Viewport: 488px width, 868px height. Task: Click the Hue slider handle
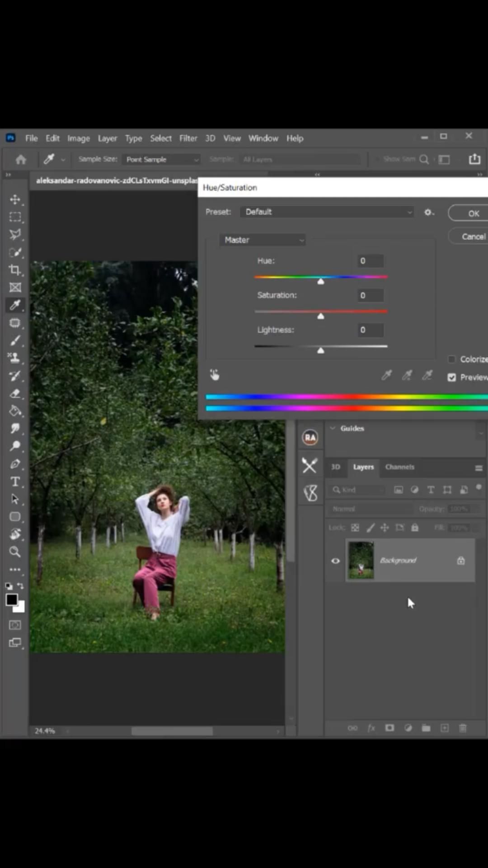click(321, 281)
